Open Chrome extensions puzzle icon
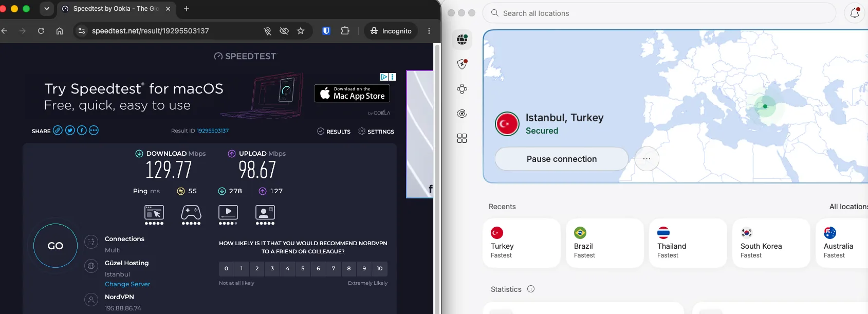 [345, 31]
